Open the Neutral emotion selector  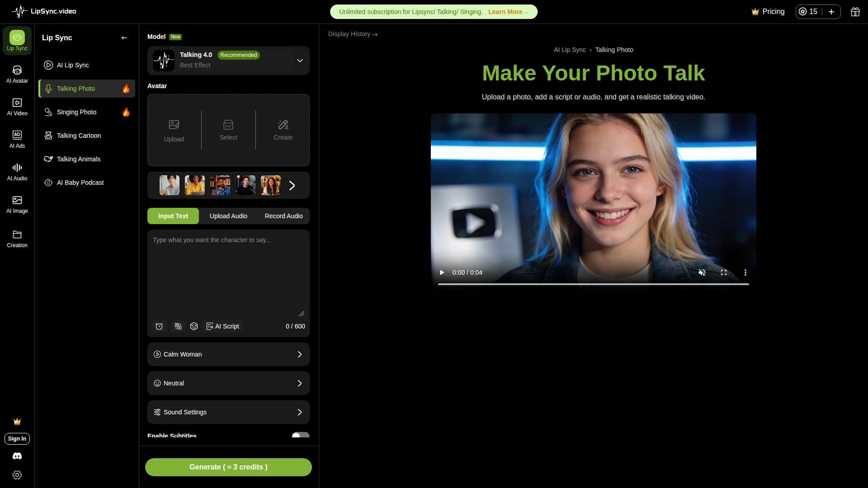coord(228,383)
